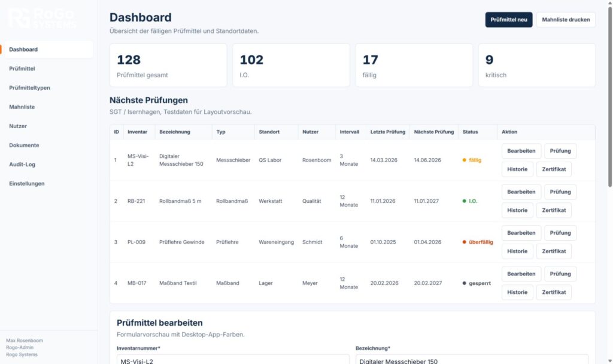
Task: Click the Letzte Prüfung column header
Action: [x=388, y=132]
